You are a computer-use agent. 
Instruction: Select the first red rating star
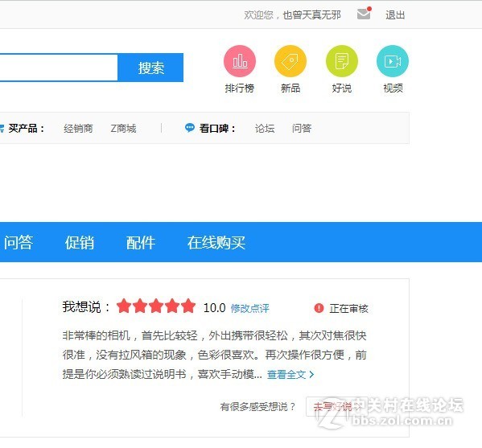pyautogui.click(x=124, y=306)
